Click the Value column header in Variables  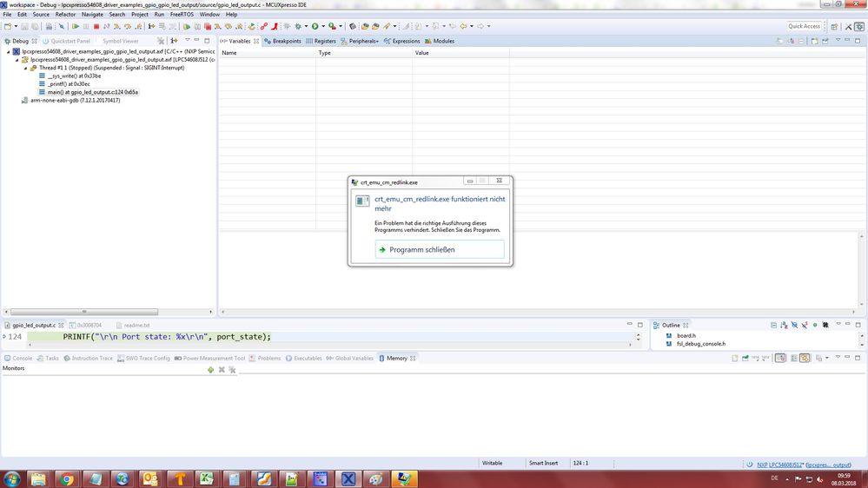tap(461, 53)
